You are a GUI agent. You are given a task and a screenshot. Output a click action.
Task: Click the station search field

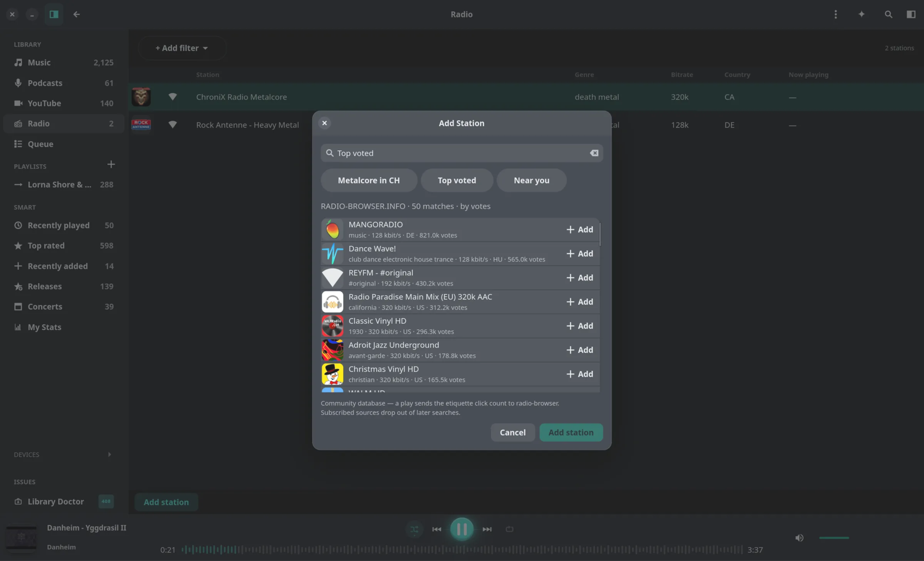pos(462,153)
